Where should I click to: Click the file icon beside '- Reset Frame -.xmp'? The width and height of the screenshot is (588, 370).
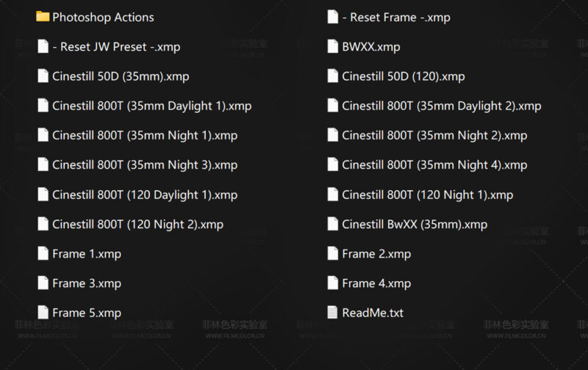click(333, 17)
